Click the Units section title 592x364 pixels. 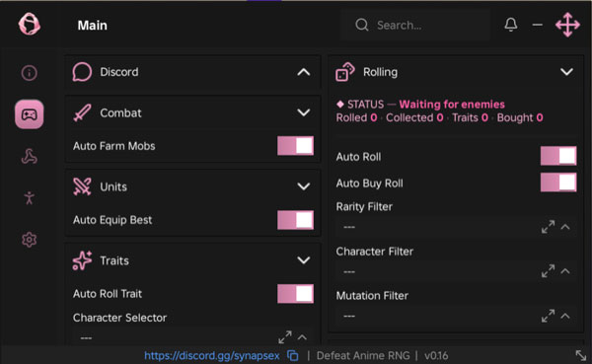113,186
